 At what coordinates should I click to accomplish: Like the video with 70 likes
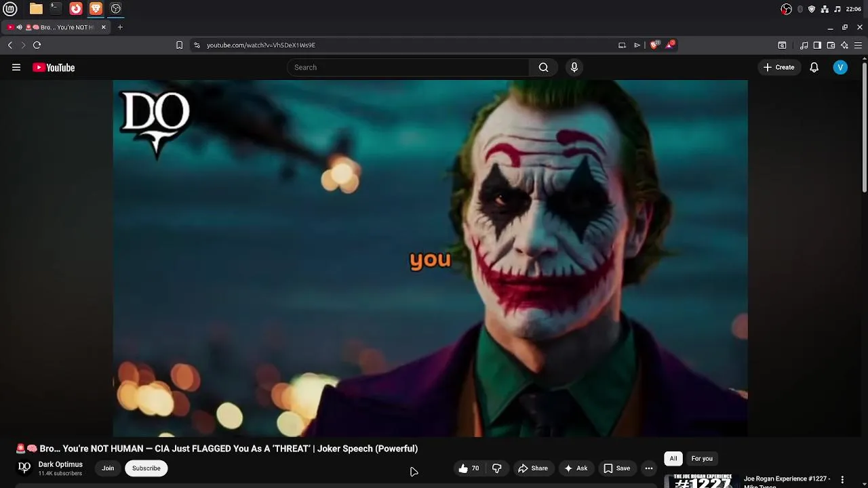pos(469,468)
